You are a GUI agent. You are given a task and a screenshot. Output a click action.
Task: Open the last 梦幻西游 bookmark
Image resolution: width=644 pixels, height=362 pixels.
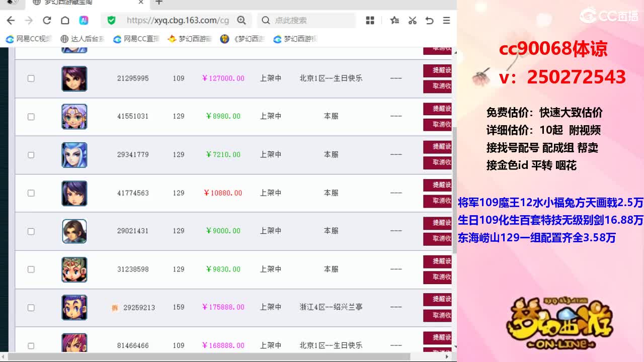pyautogui.click(x=295, y=39)
